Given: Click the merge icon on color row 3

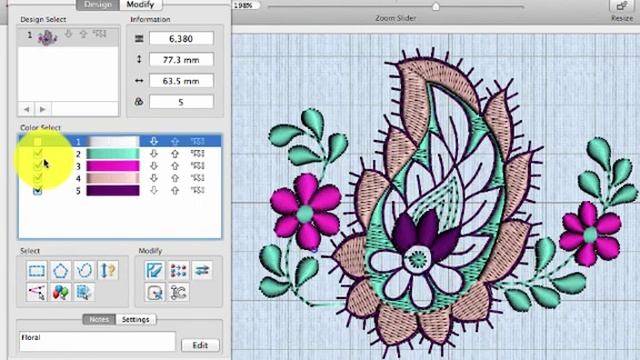Looking at the screenshot, I should pyautogui.click(x=198, y=166).
